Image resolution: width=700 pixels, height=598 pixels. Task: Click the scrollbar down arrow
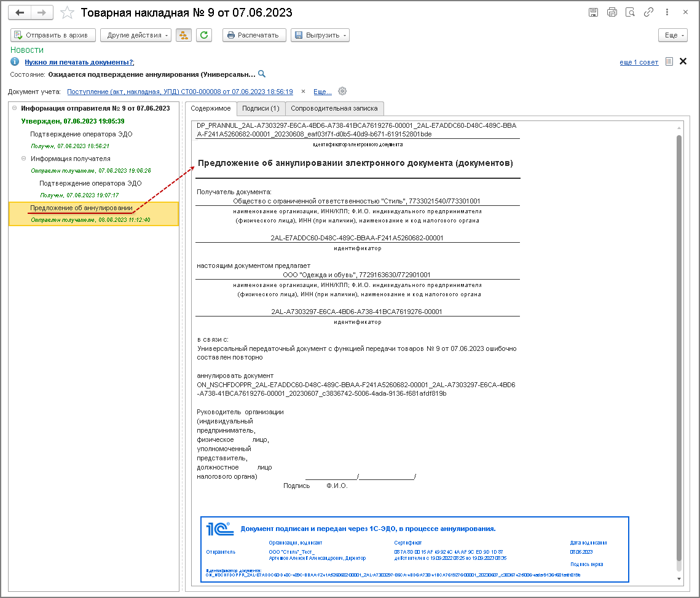point(679,579)
